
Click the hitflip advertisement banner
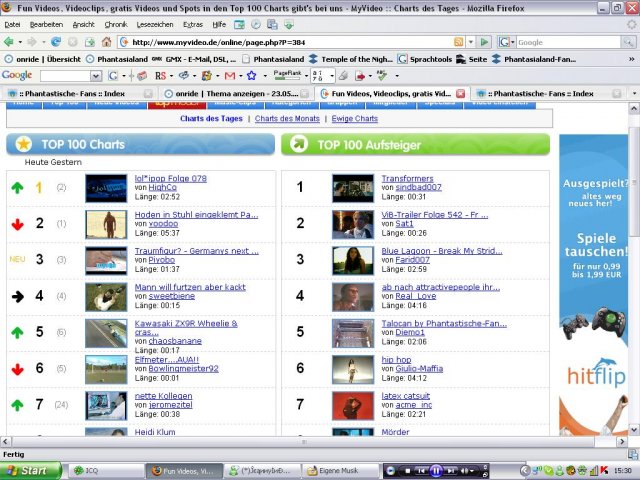coord(593,284)
